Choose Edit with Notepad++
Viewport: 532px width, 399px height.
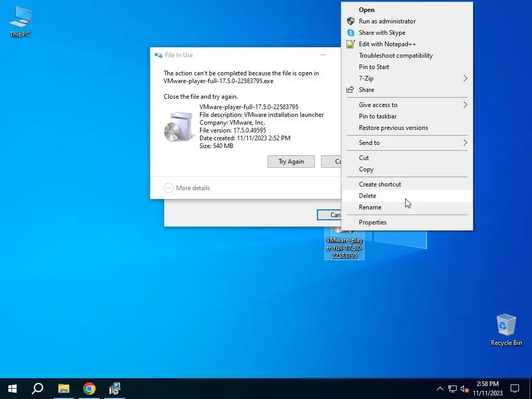[x=407, y=44]
